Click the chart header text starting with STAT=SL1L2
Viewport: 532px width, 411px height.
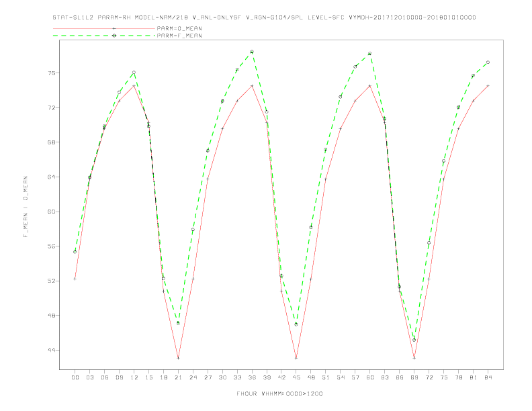[264, 17]
